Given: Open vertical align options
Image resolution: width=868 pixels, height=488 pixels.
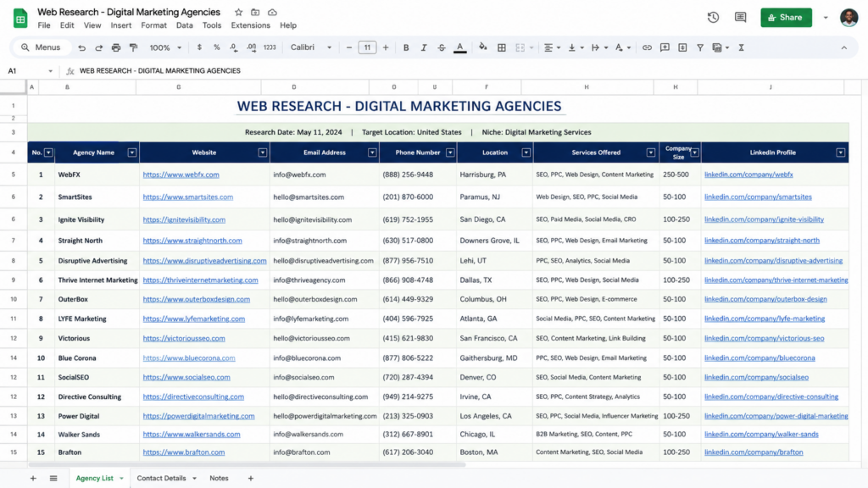Looking at the screenshot, I should click(576, 47).
